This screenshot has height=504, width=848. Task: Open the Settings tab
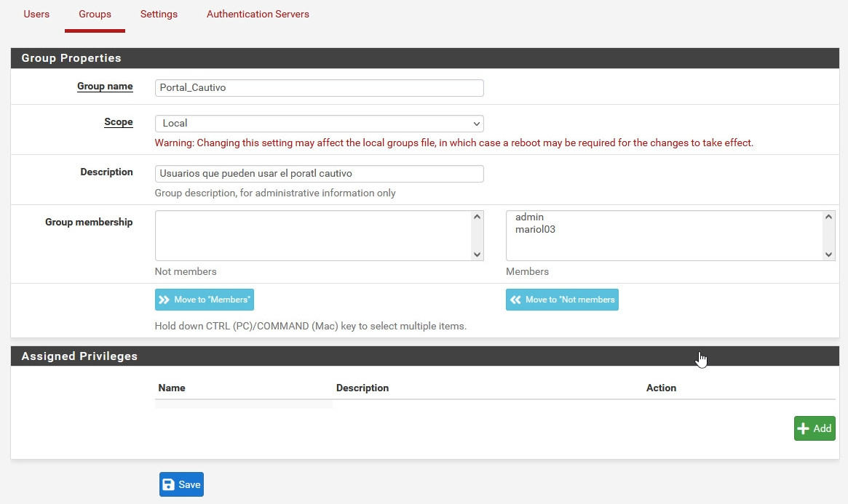tap(159, 14)
